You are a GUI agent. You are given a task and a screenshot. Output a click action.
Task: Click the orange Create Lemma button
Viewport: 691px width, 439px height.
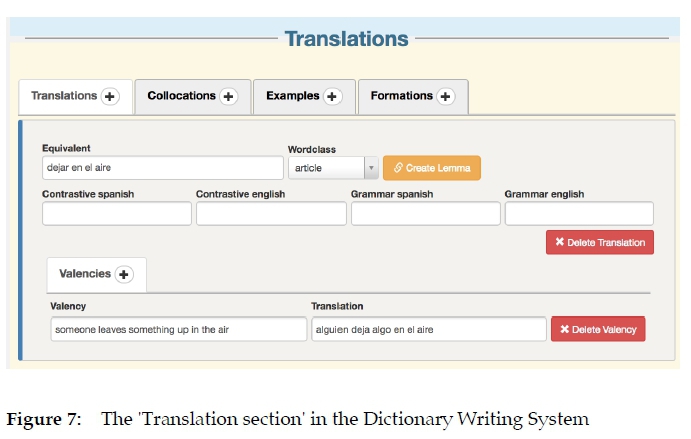tap(432, 168)
